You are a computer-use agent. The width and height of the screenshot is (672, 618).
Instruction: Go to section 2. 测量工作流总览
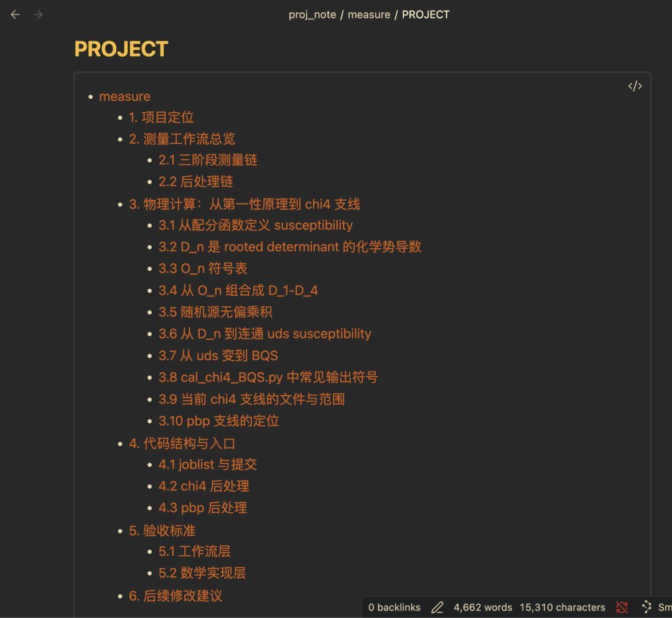point(182,139)
